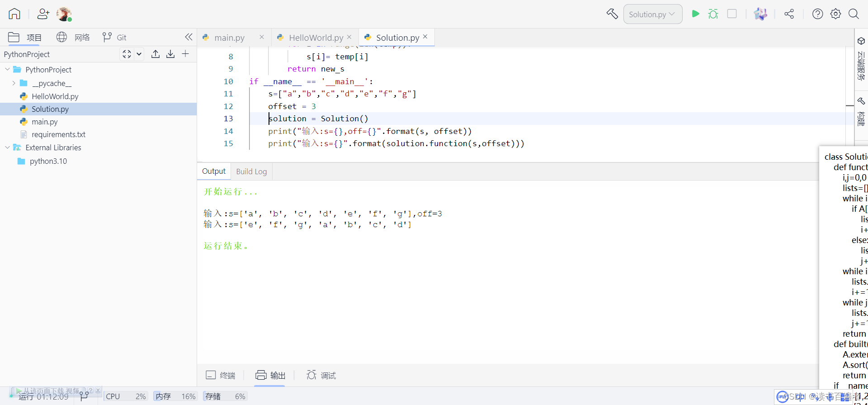Click the add collaborator icon
868x405 pixels.
[43, 14]
